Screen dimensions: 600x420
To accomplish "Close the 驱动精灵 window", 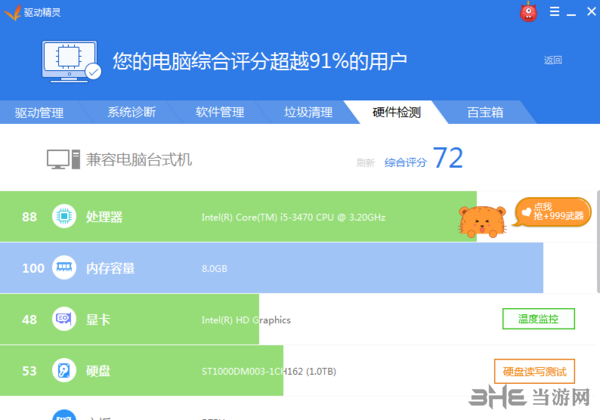I will coord(591,11).
